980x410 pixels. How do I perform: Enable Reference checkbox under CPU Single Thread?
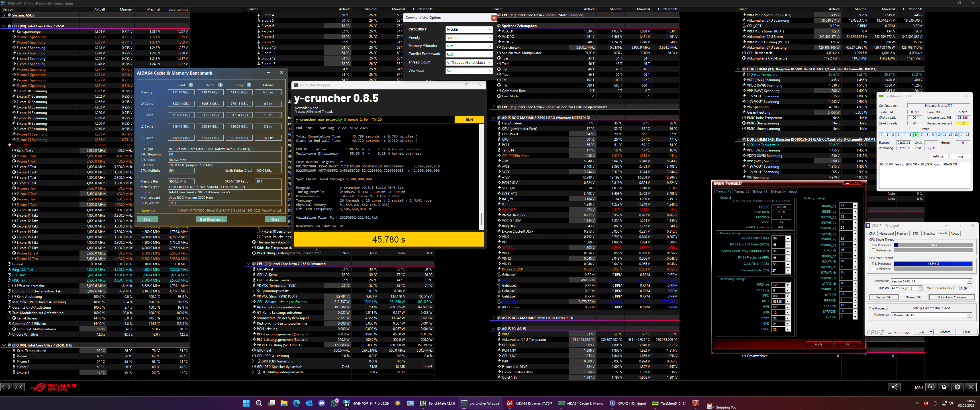pyautogui.click(x=873, y=250)
